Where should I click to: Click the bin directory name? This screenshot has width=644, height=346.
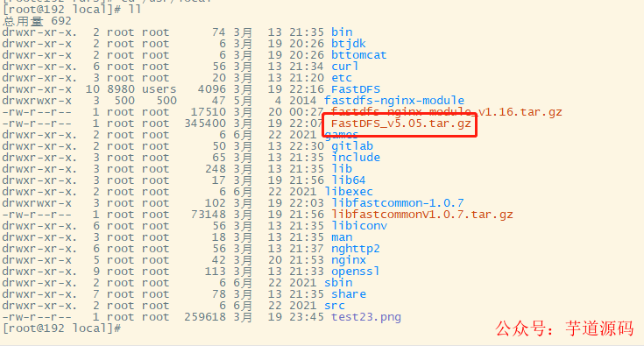[x=342, y=32]
